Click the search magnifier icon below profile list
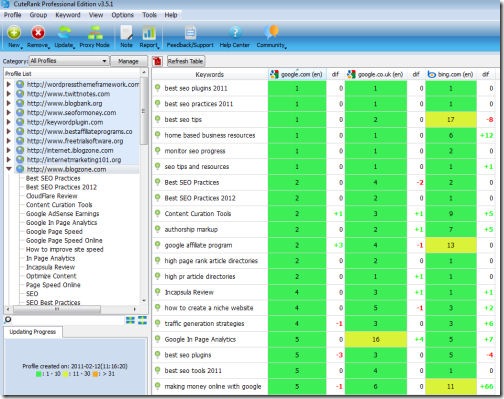The image size is (504, 399). click(x=8, y=320)
